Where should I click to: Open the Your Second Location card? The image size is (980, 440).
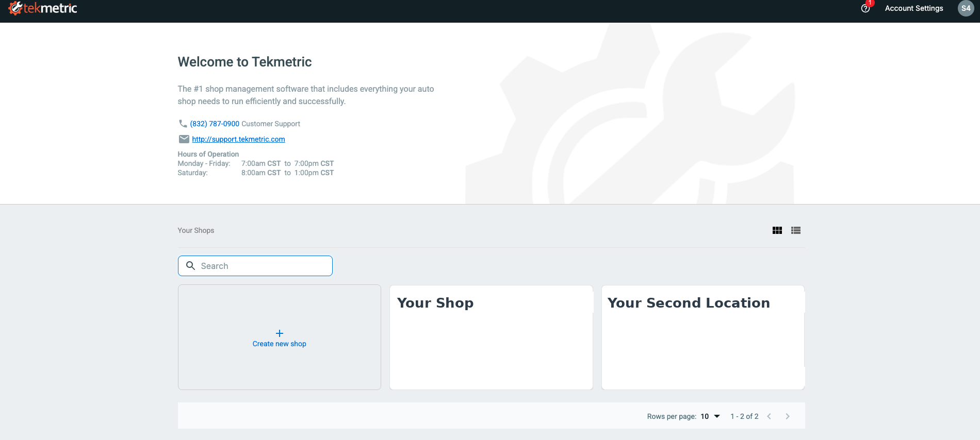coord(703,337)
